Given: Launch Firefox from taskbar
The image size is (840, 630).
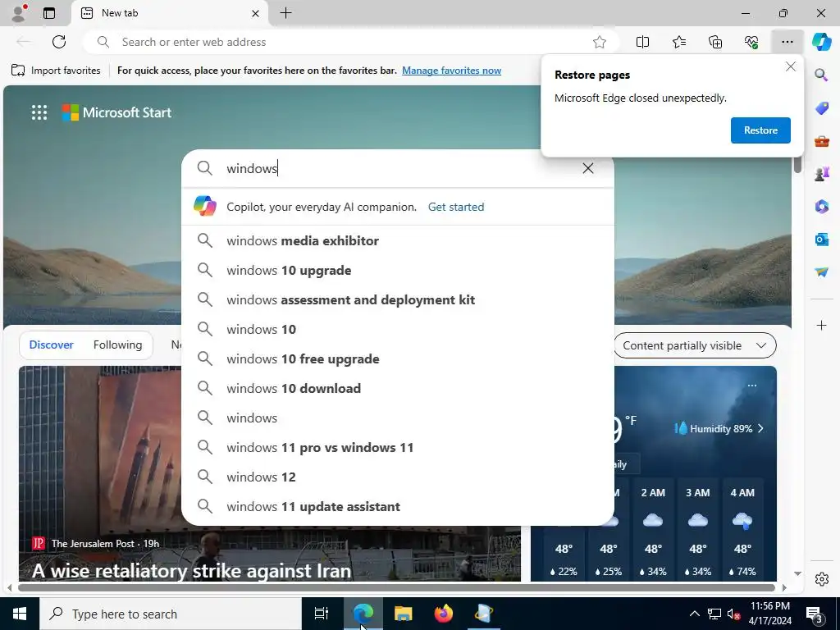Looking at the screenshot, I should tap(443, 614).
